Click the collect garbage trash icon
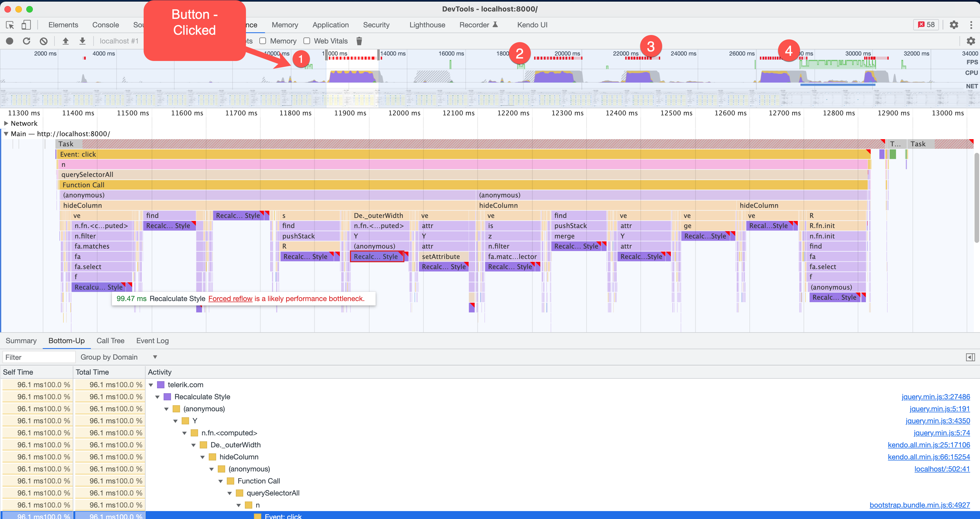Image resolution: width=980 pixels, height=519 pixels. (x=359, y=41)
